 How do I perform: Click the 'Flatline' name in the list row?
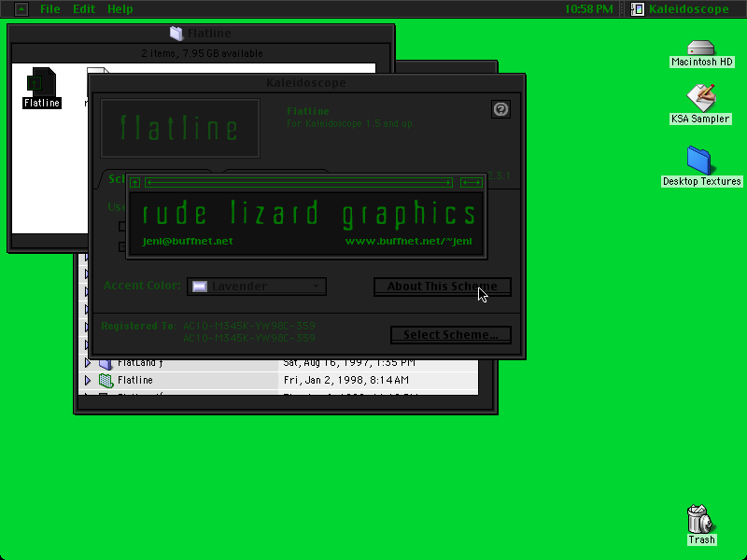pos(135,380)
